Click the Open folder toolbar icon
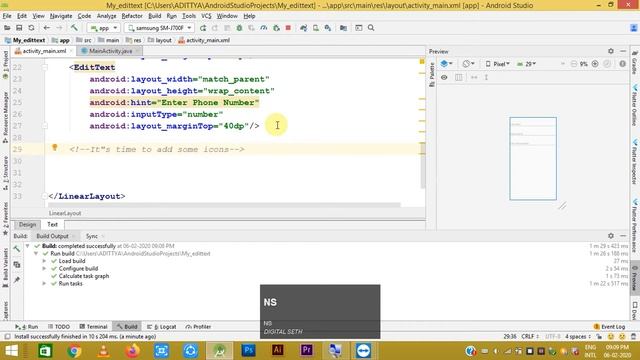This screenshot has height=360, width=640. (x=7, y=28)
